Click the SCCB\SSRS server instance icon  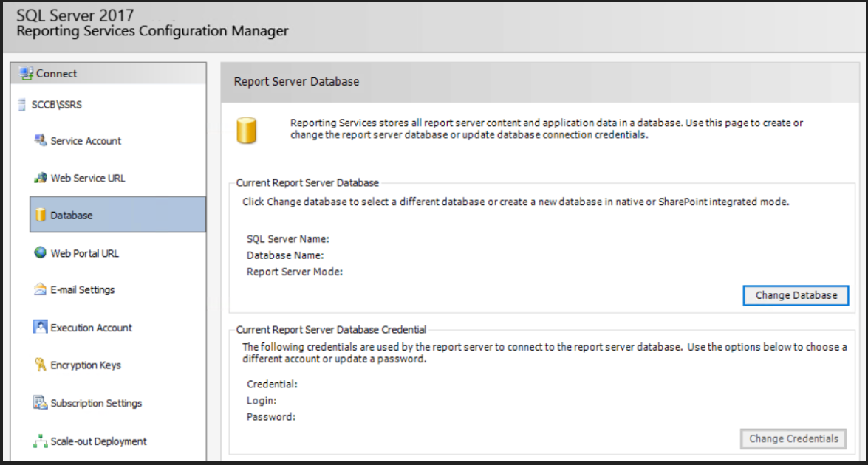(x=24, y=105)
